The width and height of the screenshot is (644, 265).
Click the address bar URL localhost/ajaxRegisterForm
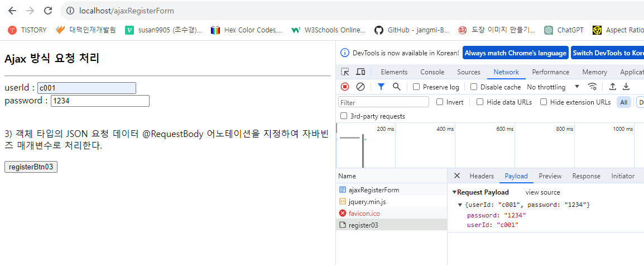[127, 11]
